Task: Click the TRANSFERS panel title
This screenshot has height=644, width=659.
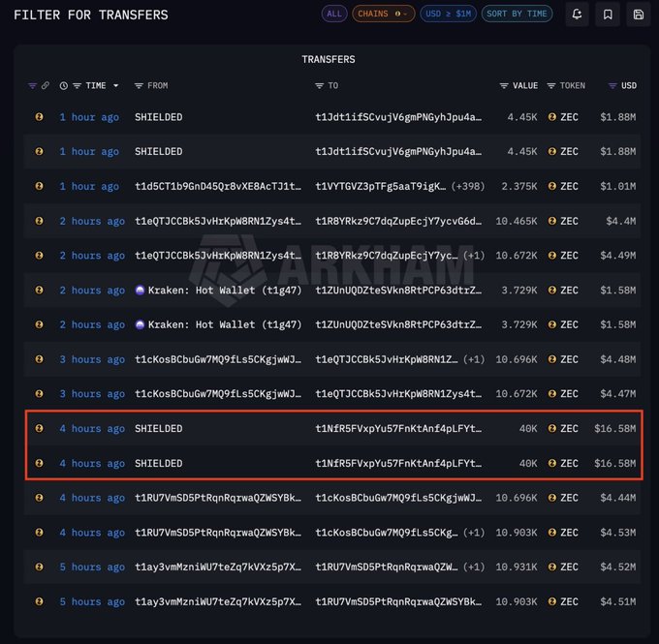Action: coord(329,59)
